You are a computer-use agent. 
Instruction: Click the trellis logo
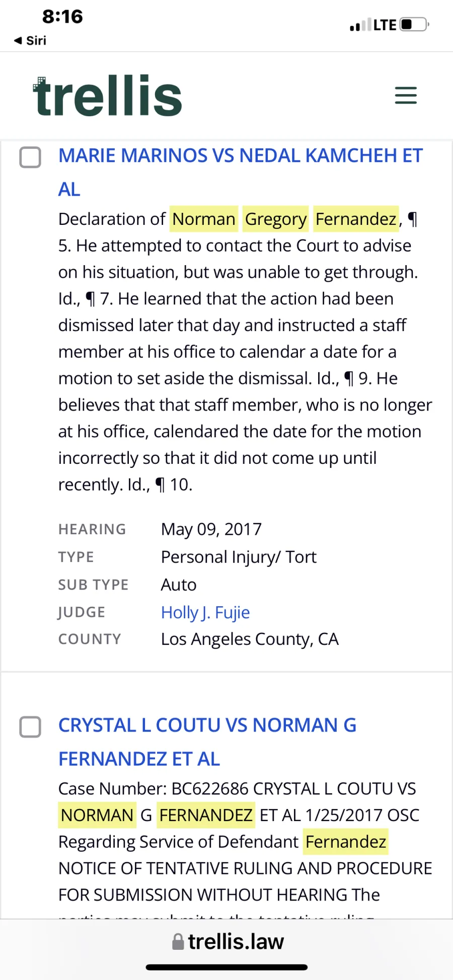[108, 96]
